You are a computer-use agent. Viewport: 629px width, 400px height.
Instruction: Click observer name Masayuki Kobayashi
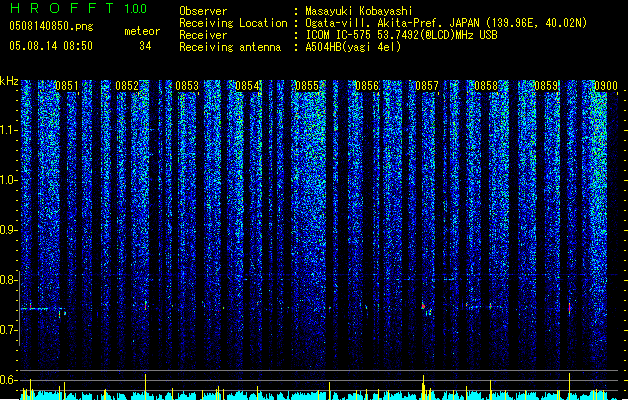(x=359, y=11)
